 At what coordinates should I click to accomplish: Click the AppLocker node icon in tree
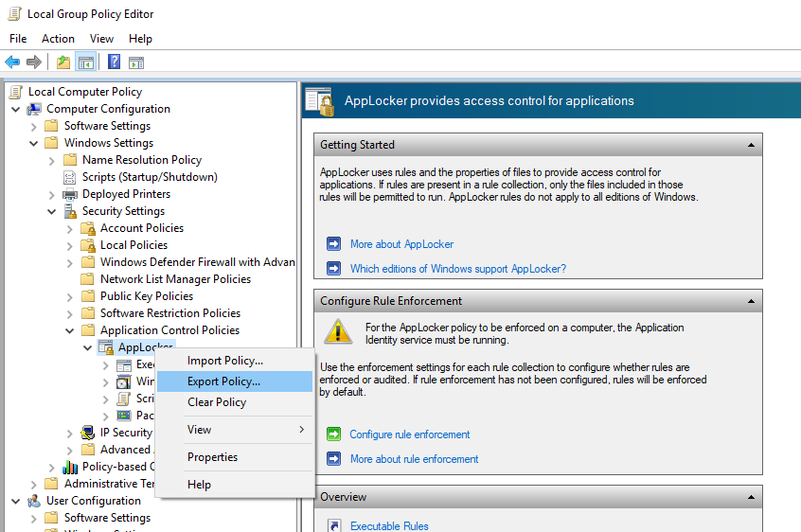(106, 347)
